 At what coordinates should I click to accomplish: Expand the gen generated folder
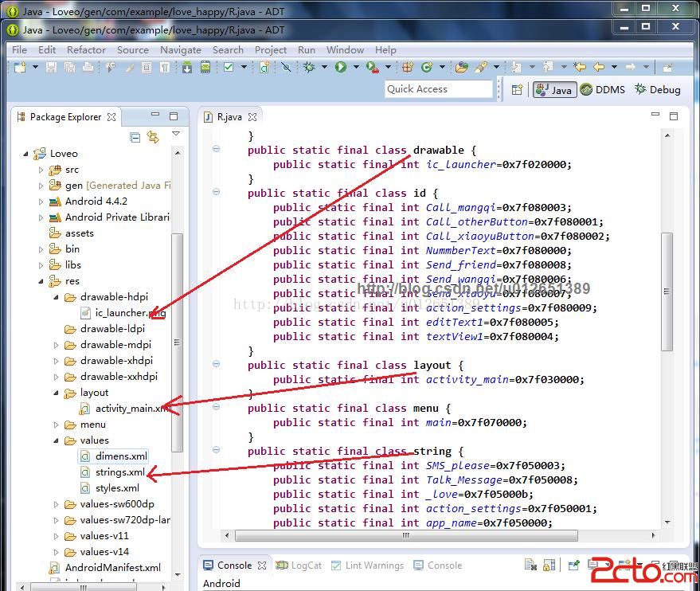click(x=41, y=186)
